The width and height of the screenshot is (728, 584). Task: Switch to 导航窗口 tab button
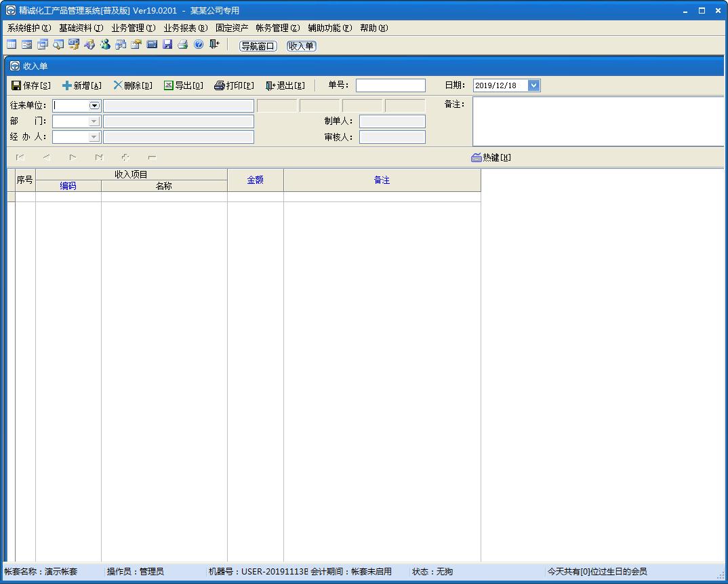[x=258, y=46]
